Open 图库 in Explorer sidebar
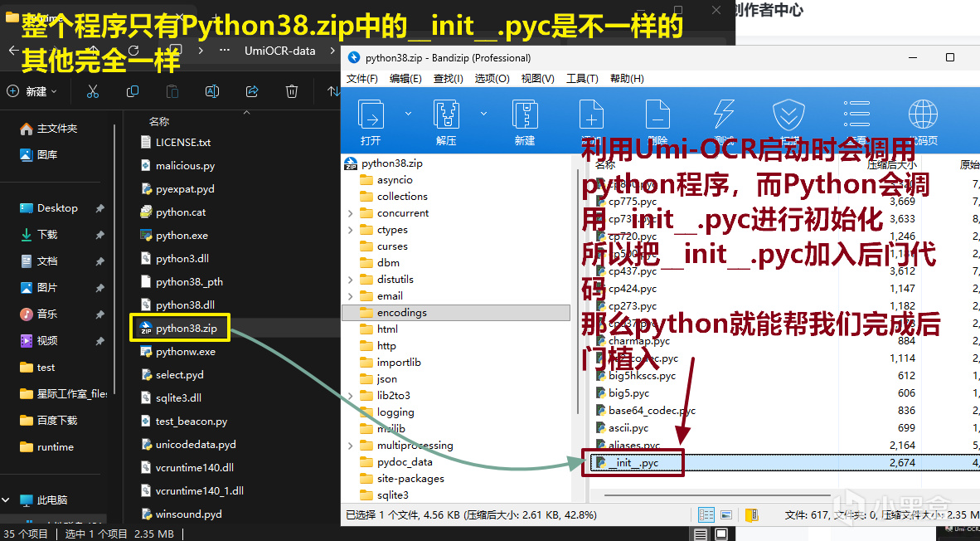Screen dimensions: 980x541 39,154
